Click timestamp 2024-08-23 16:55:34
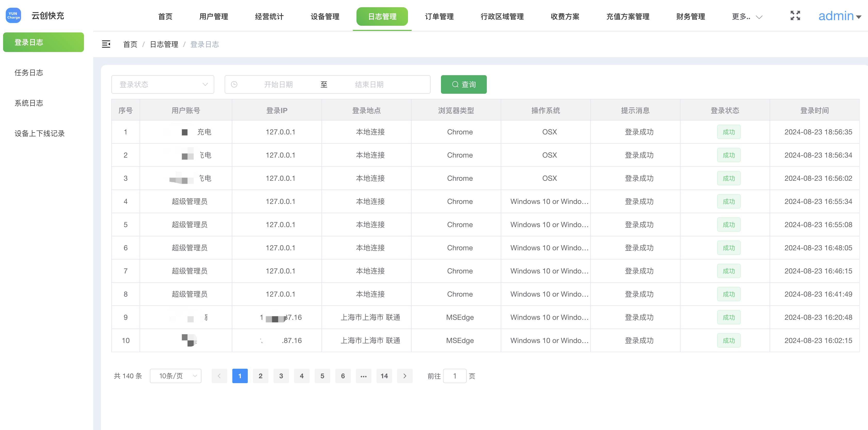This screenshot has height=430, width=868. (x=818, y=201)
